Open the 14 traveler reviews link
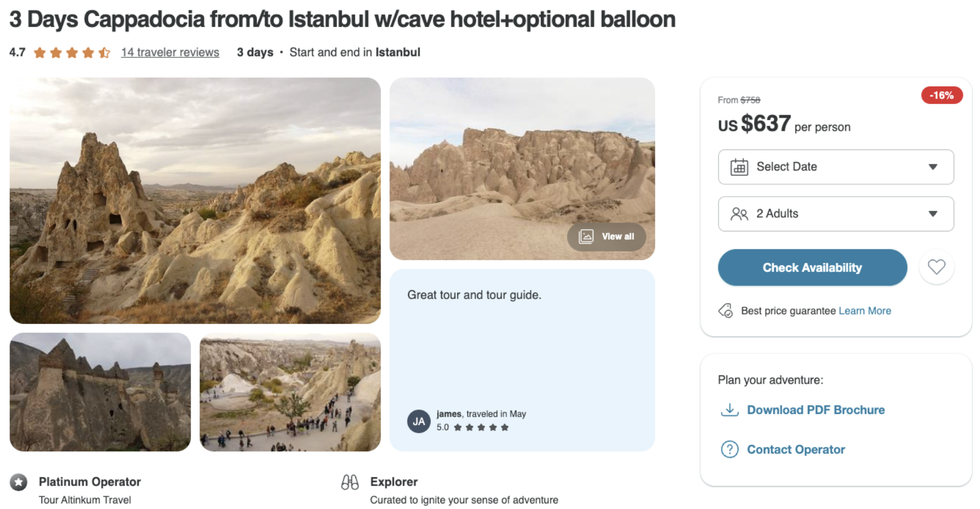Image resolution: width=980 pixels, height=509 pixels. tap(170, 52)
